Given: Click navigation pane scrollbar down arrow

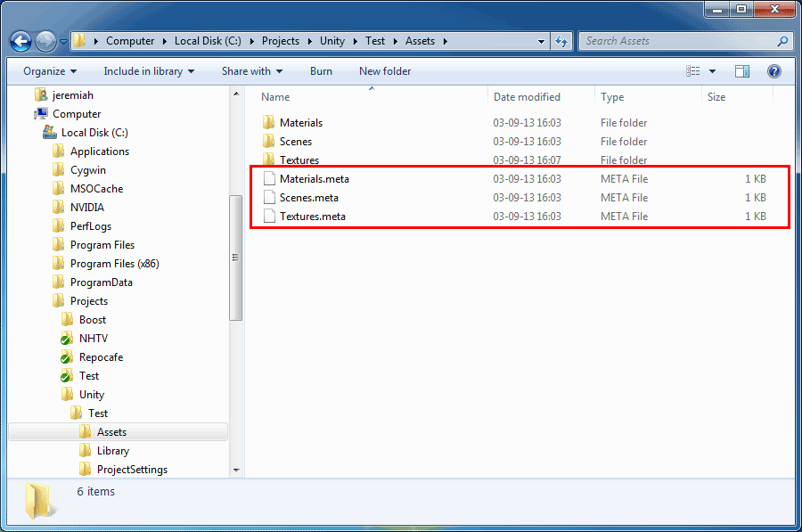Looking at the screenshot, I should click(x=236, y=471).
